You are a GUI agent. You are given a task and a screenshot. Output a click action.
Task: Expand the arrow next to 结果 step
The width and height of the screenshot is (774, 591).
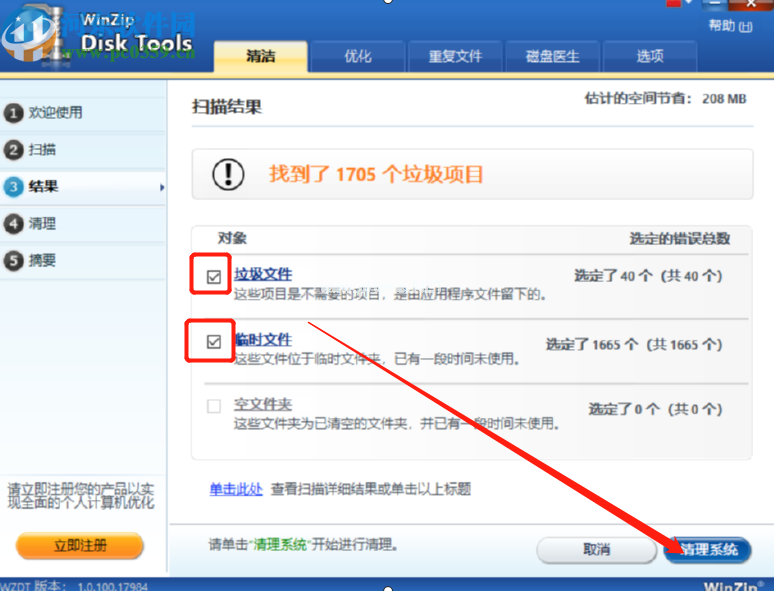162,187
